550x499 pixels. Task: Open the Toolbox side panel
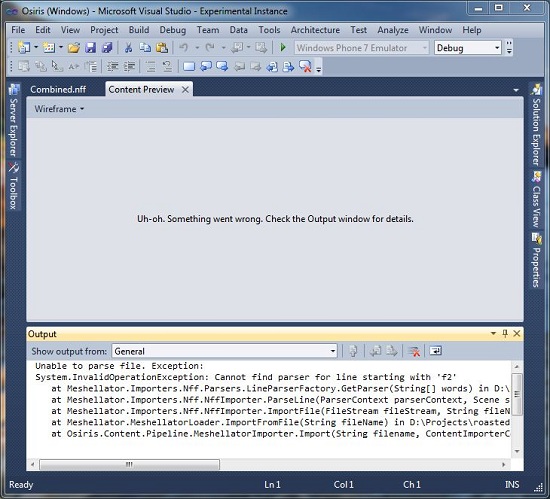(x=13, y=186)
